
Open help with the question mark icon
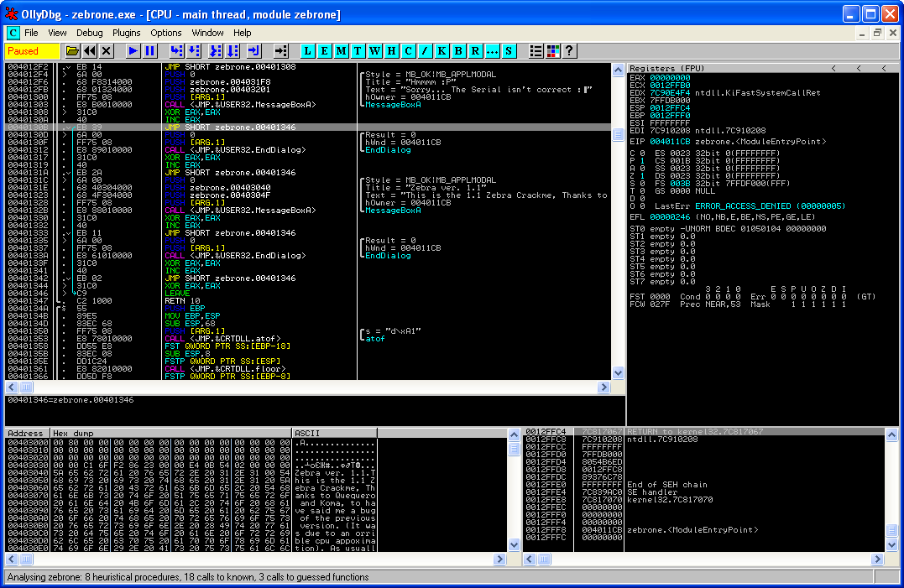click(x=569, y=50)
